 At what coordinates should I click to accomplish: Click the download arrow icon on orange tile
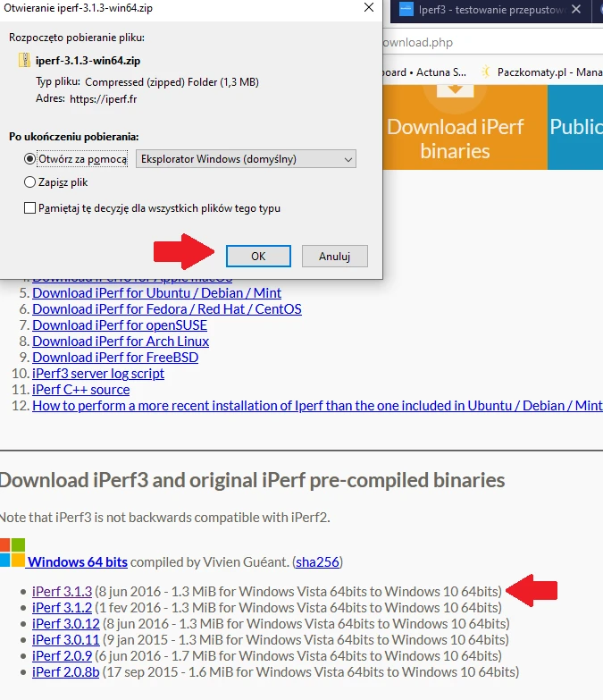tap(455, 90)
